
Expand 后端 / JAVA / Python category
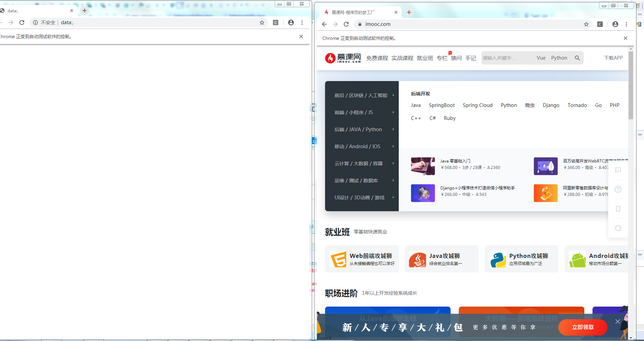point(362,129)
